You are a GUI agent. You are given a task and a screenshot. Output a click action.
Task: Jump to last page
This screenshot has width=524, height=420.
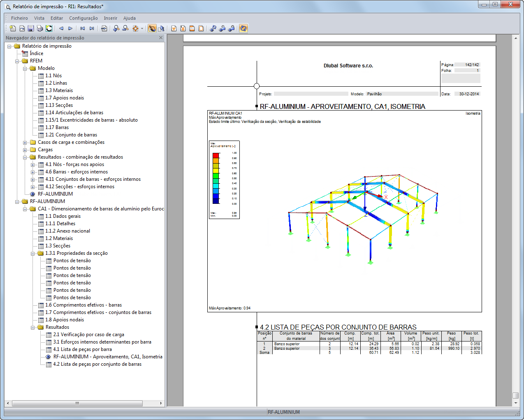92,28
